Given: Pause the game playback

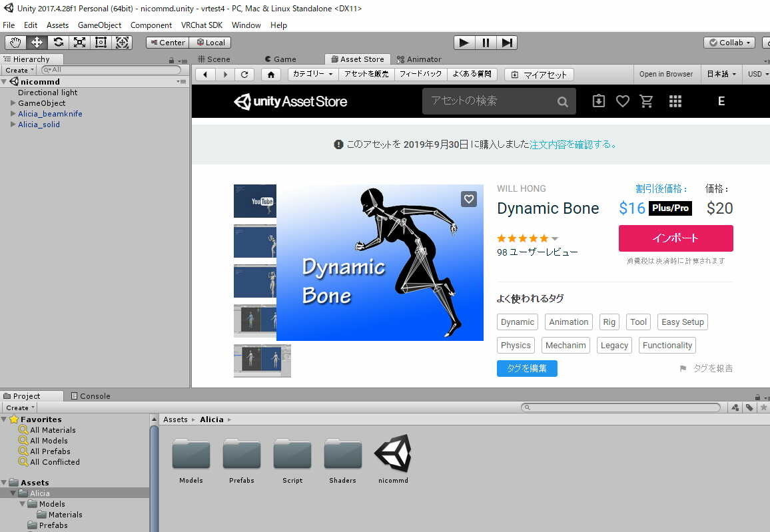Looking at the screenshot, I should [x=486, y=43].
